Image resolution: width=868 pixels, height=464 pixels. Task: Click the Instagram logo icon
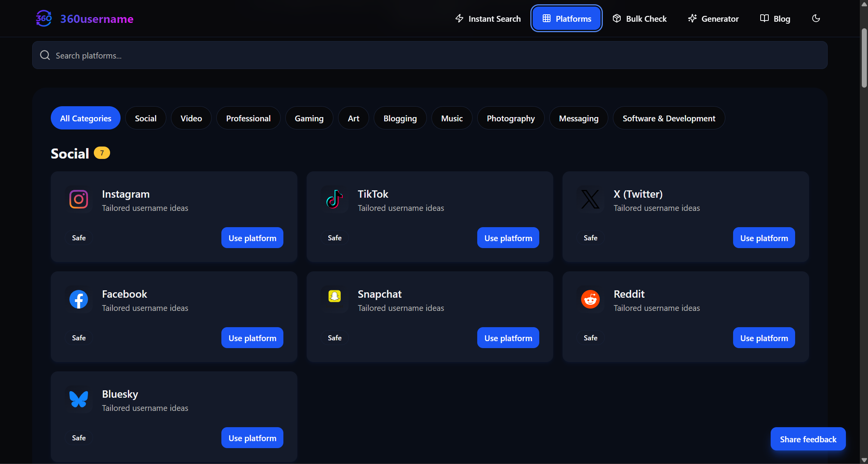[79, 200]
